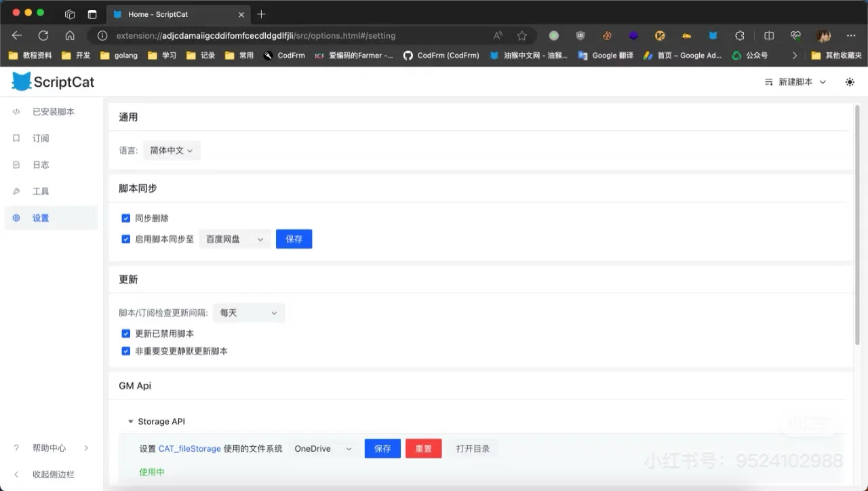Toggle the light/dark theme sun icon
868x491 pixels.
point(850,82)
